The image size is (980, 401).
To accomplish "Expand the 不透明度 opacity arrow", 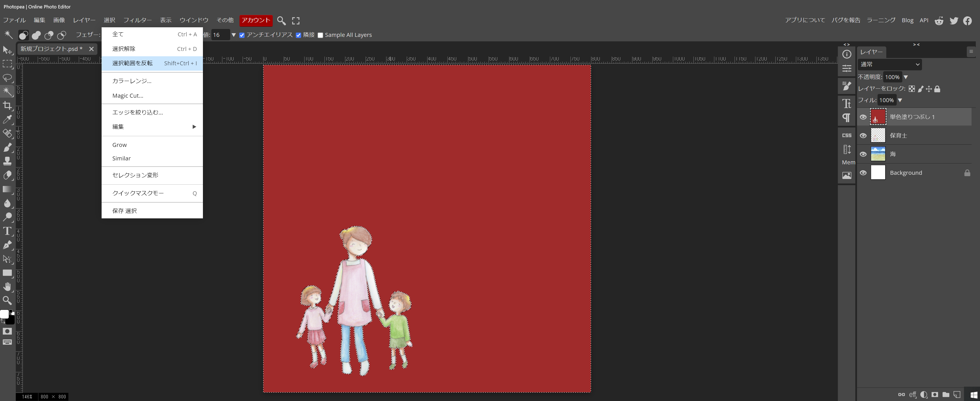I will point(905,77).
